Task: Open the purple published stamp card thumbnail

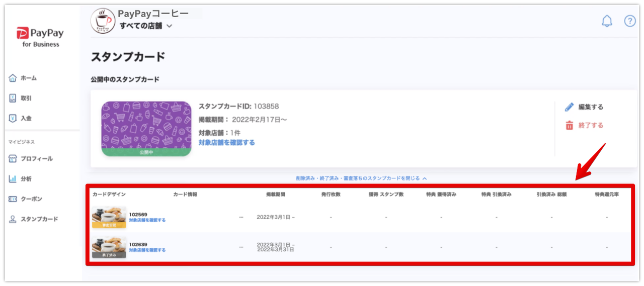Action: [146, 129]
